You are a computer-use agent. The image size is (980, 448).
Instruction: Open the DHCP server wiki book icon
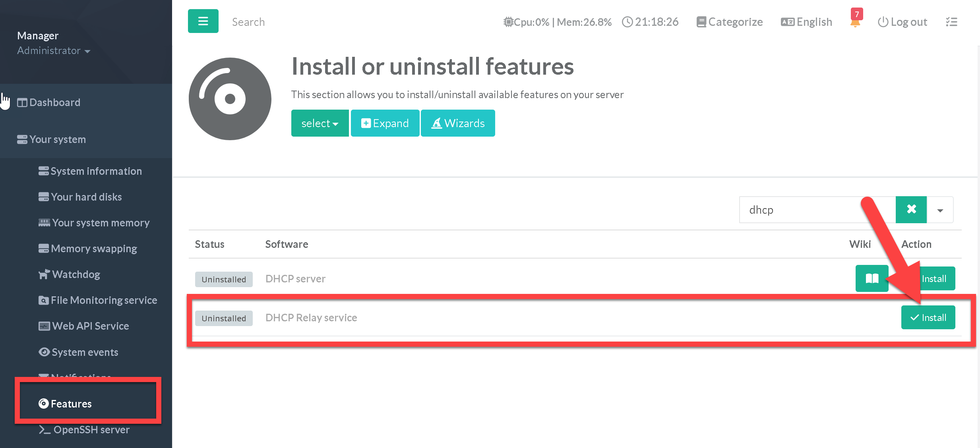tap(872, 278)
